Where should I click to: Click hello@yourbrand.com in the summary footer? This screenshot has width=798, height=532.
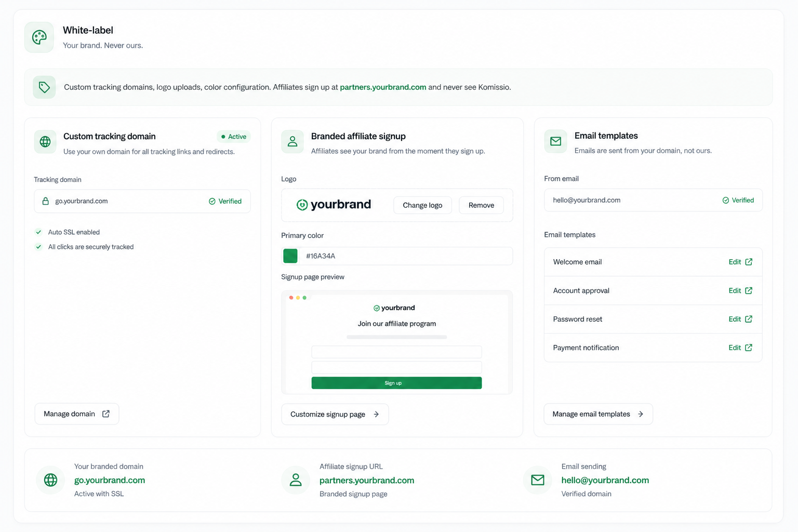coord(605,481)
